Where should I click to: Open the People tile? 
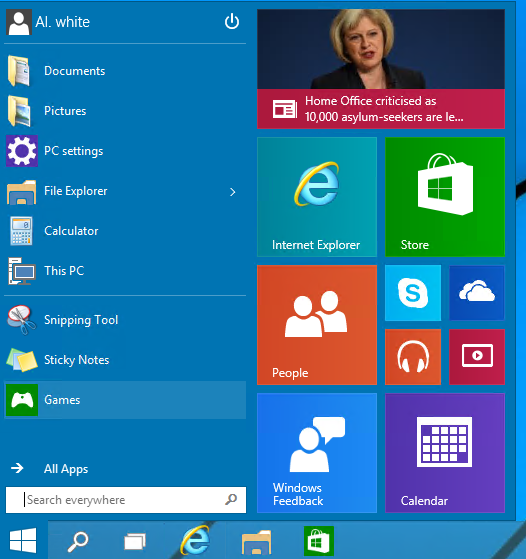click(x=317, y=325)
